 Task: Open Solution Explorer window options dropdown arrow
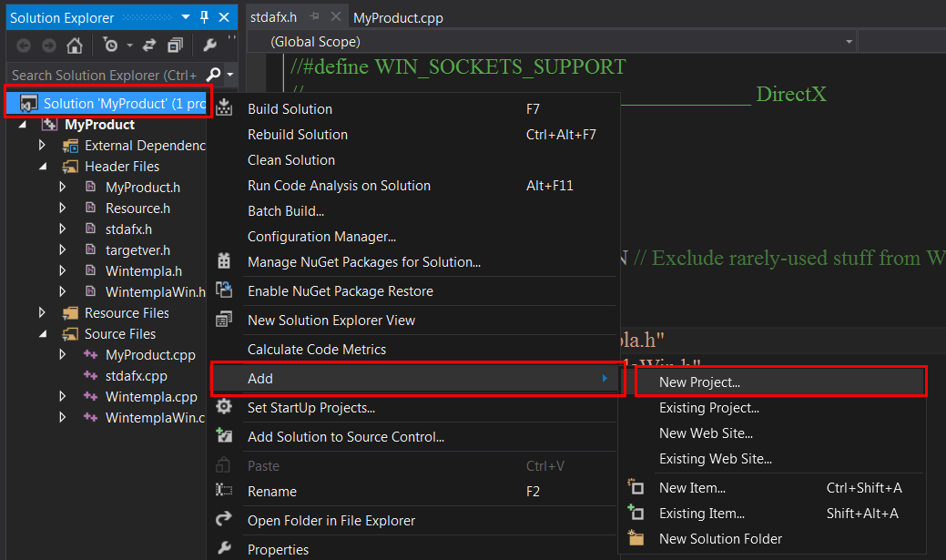[x=186, y=17]
